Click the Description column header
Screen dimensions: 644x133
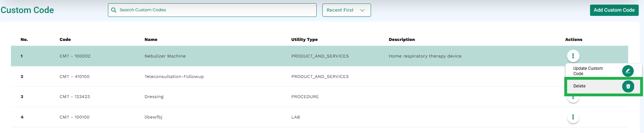tap(402, 40)
